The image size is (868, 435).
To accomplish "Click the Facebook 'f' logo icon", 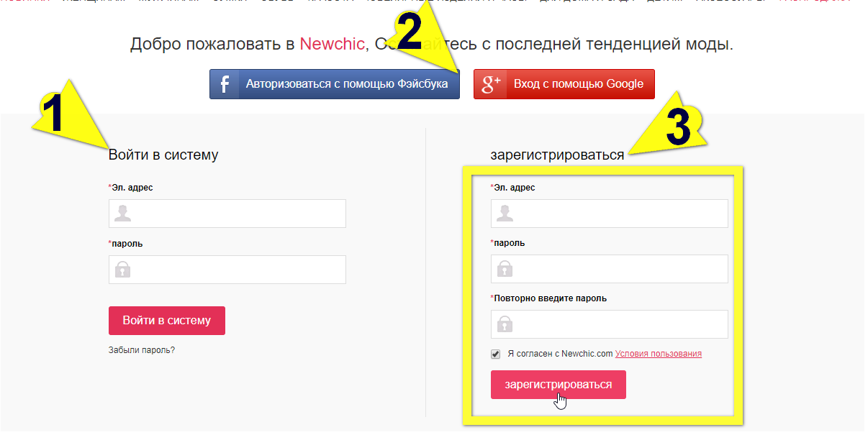I will [x=225, y=84].
